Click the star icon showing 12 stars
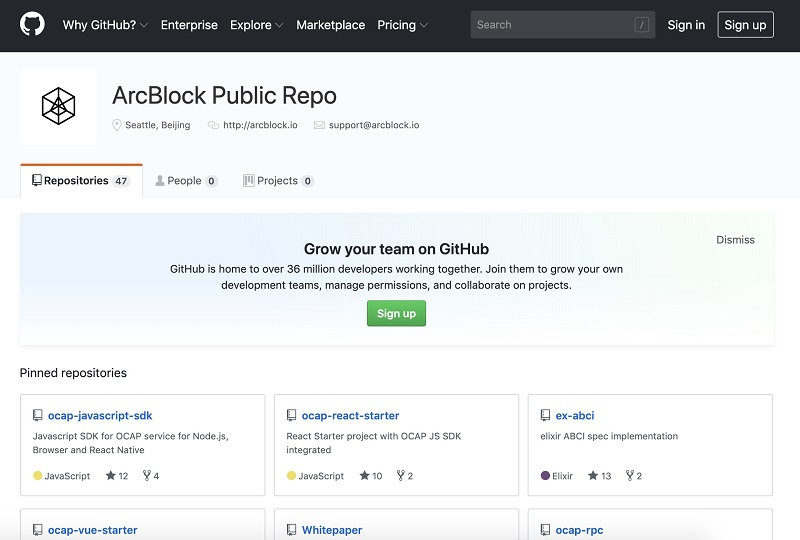Viewport: 800px width, 540px height. click(x=111, y=476)
